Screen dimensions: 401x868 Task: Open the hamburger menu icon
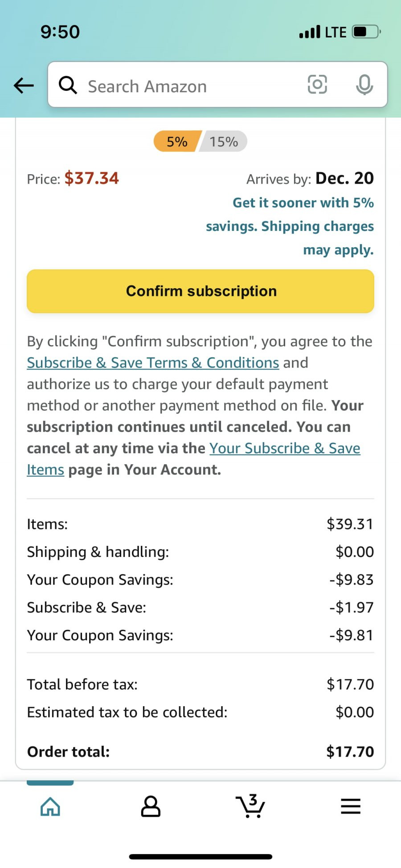[351, 806]
